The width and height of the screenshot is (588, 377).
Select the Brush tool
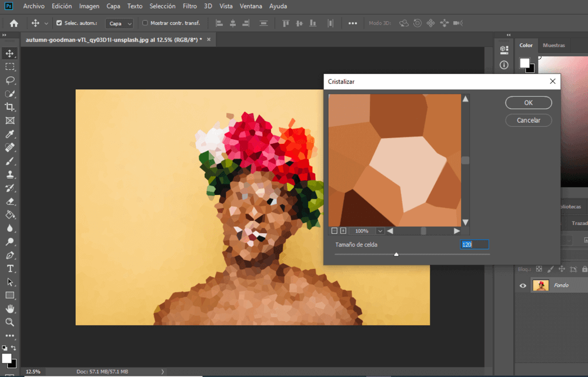(10, 161)
